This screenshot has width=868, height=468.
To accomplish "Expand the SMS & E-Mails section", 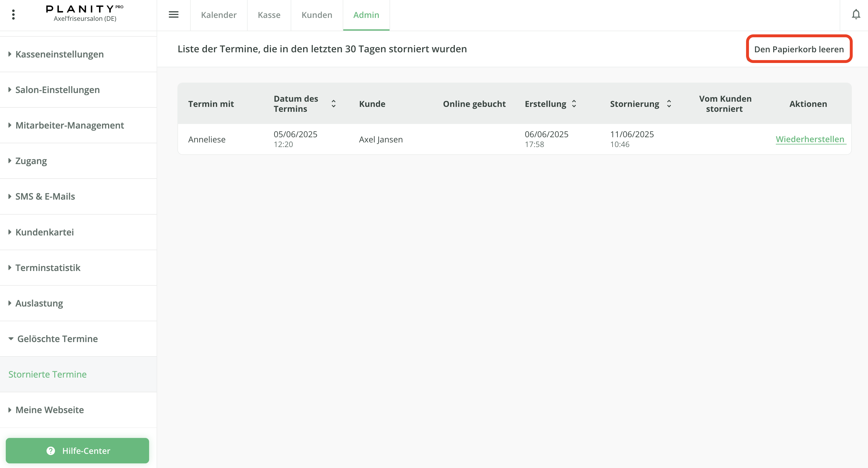I will tap(45, 196).
